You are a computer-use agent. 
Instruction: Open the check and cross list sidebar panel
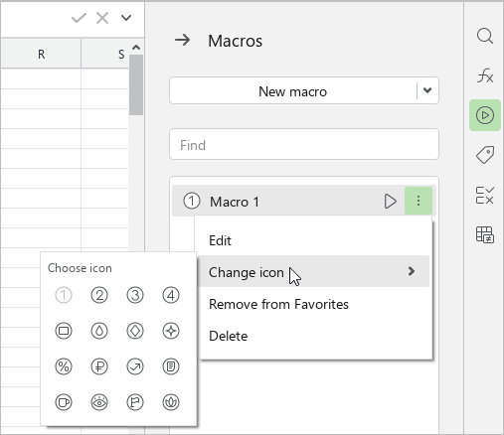coord(485,195)
